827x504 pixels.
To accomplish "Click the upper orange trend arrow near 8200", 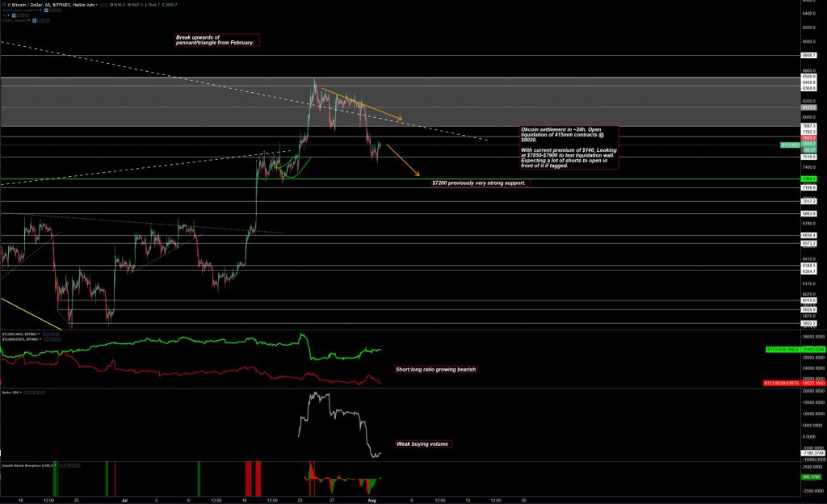I will tap(361, 103).
